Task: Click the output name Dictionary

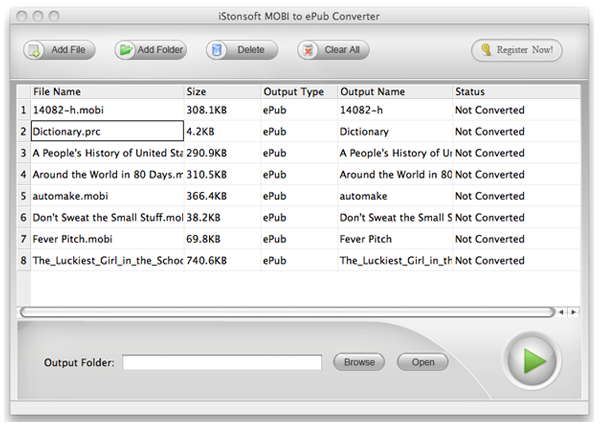Action: 395,132
